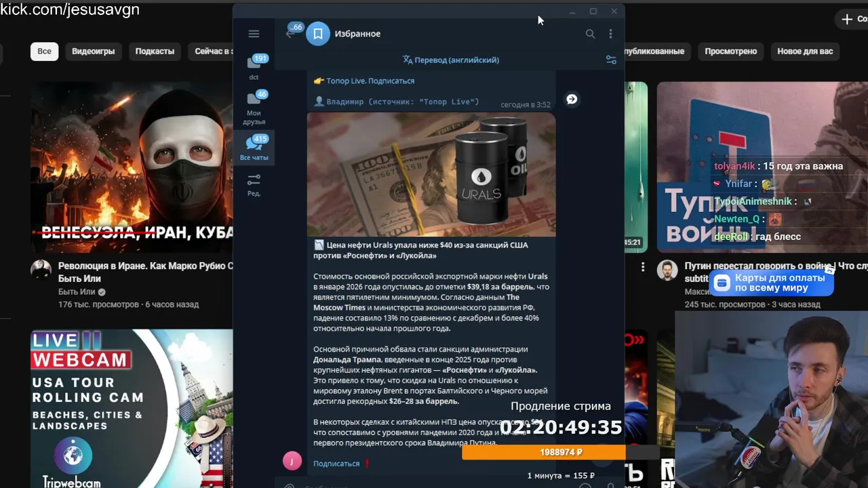
Task: Select the Видеоигры filter chip
Action: pos(94,51)
